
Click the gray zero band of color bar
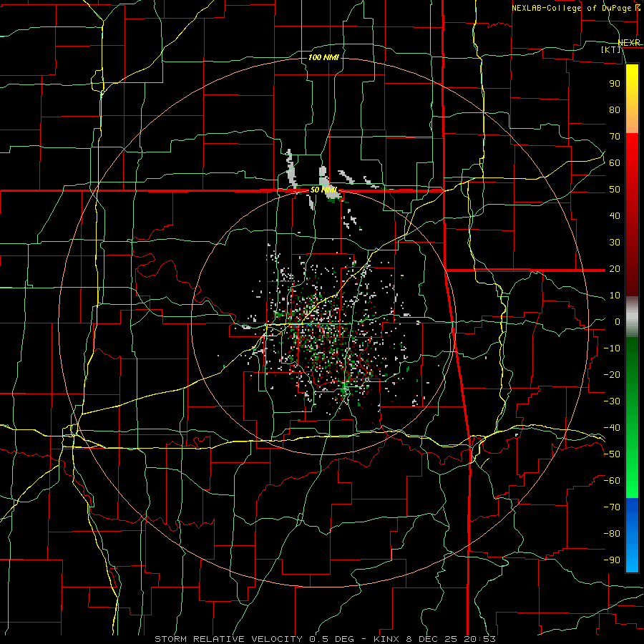(632, 317)
